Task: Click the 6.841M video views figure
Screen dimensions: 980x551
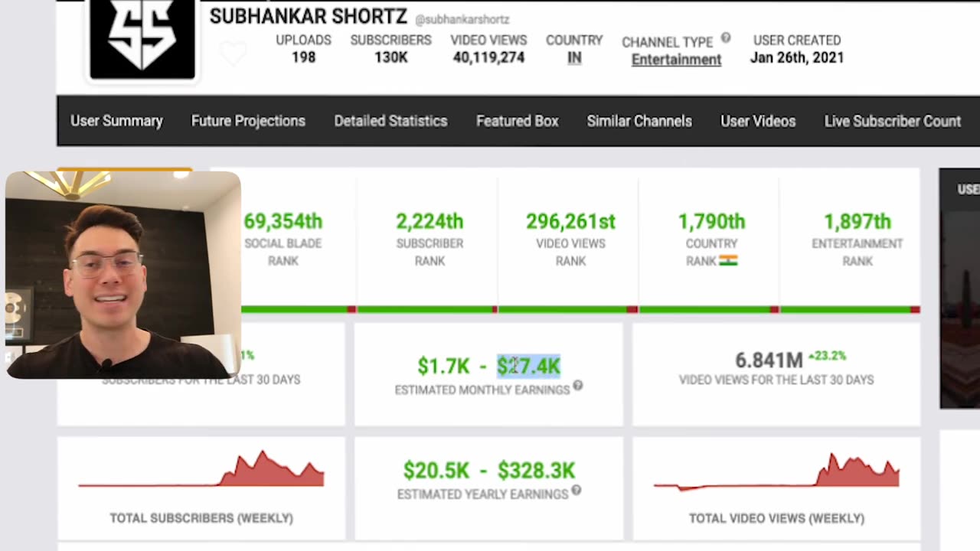Action: point(769,360)
